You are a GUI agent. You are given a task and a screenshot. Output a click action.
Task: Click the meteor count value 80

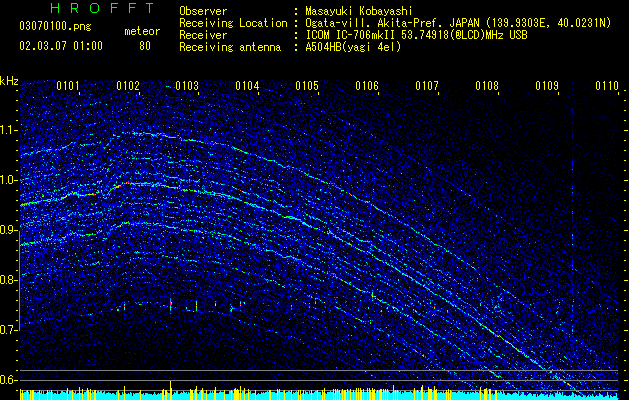(x=145, y=46)
